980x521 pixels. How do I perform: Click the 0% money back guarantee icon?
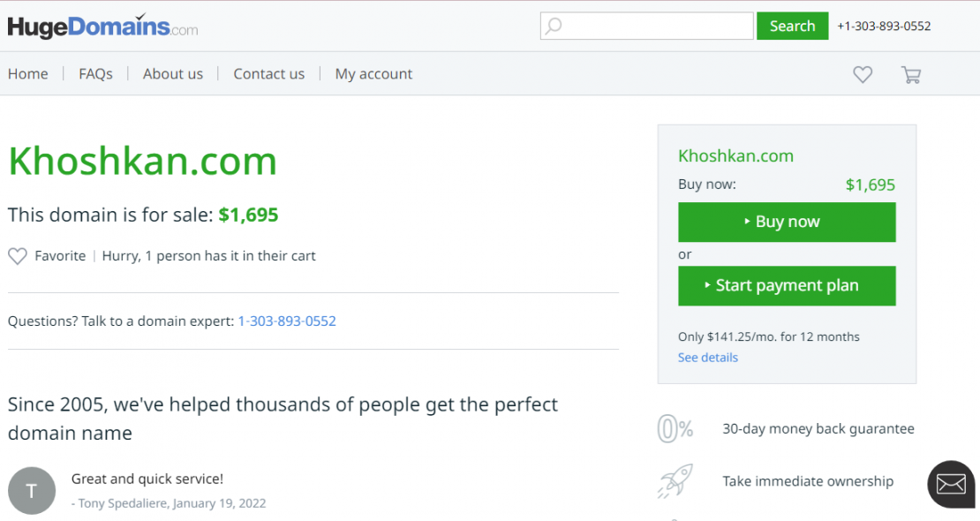pos(675,429)
